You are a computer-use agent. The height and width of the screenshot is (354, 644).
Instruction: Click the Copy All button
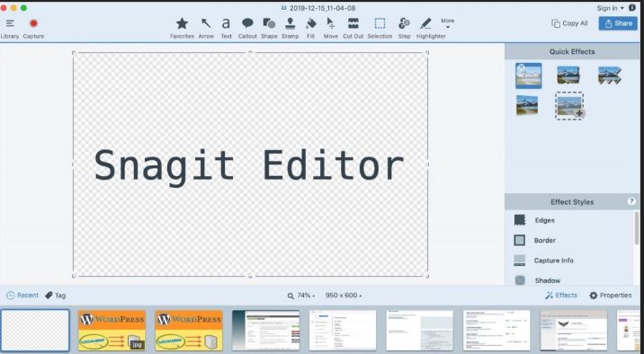click(569, 23)
